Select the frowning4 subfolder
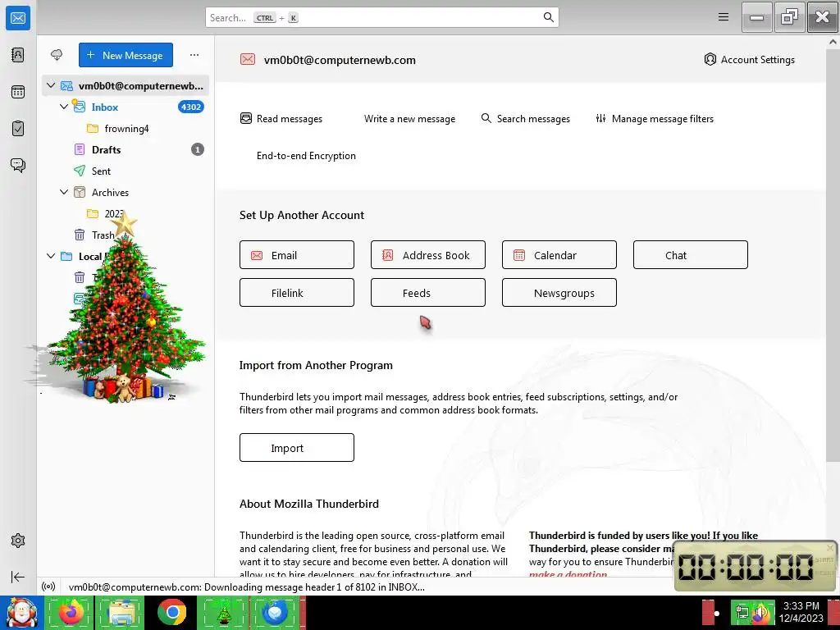The height and width of the screenshot is (630, 840). [126, 129]
